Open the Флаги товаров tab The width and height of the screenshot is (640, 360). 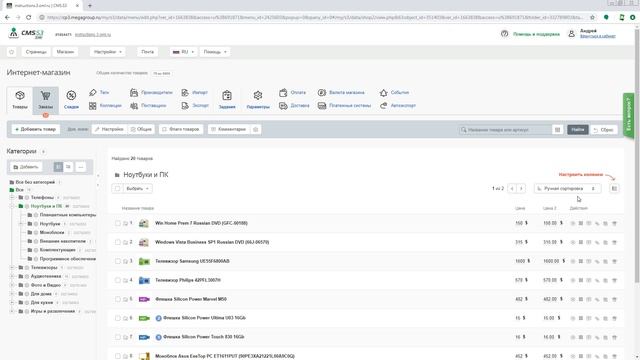coord(181,129)
